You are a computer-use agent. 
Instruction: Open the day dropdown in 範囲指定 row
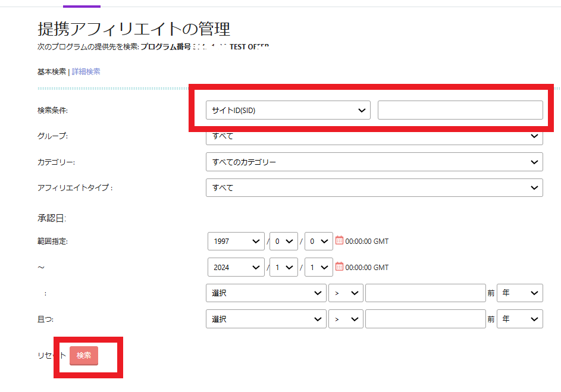click(x=318, y=242)
